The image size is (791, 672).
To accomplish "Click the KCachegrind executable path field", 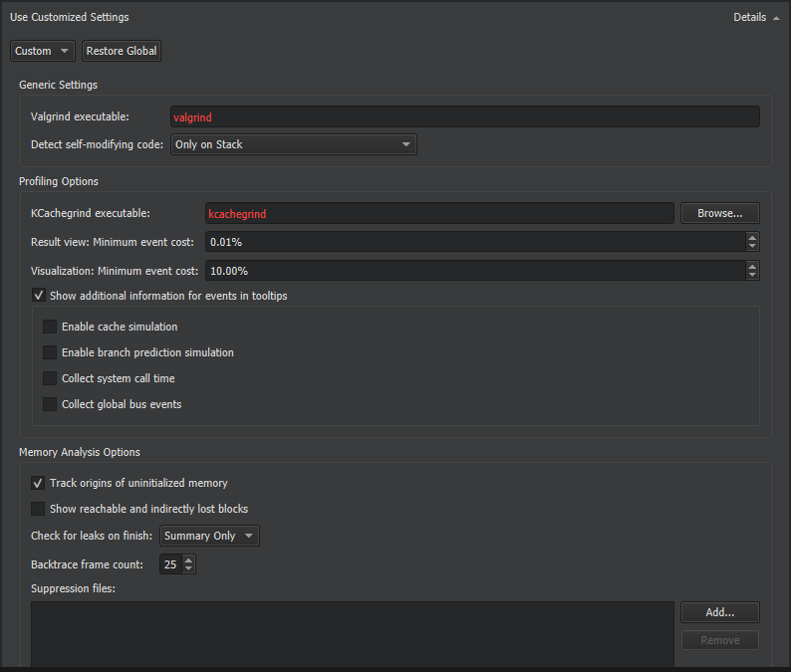I will click(438, 214).
